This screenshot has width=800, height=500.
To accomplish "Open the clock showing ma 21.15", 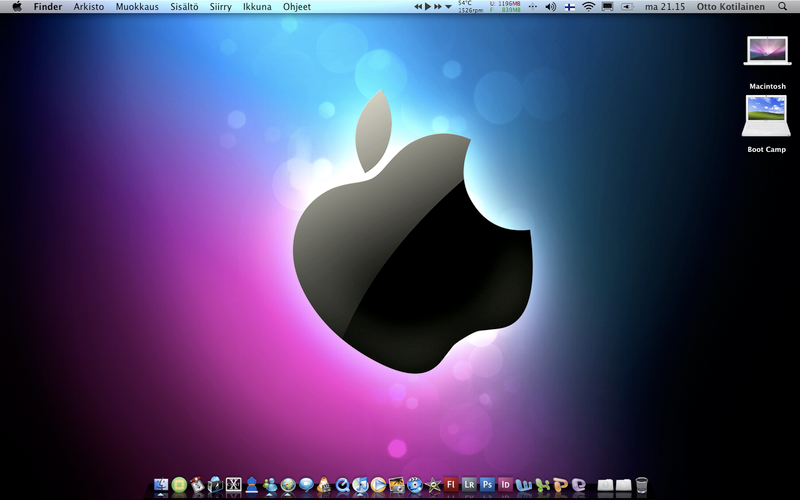I will pyautogui.click(x=665, y=7).
